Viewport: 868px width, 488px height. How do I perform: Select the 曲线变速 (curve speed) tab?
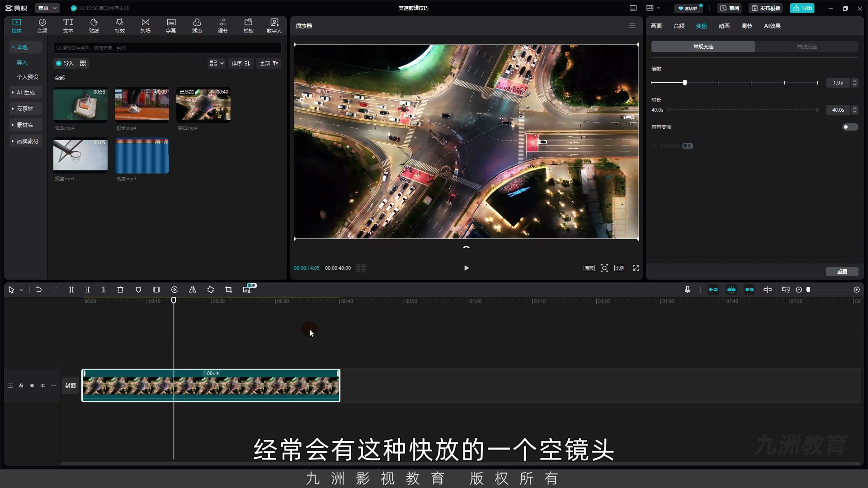click(807, 47)
